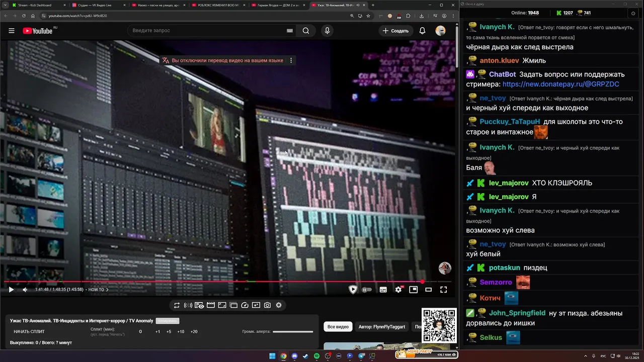Open a new browser tab with plus
This screenshot has width=644, height=362.
[373, 5]
